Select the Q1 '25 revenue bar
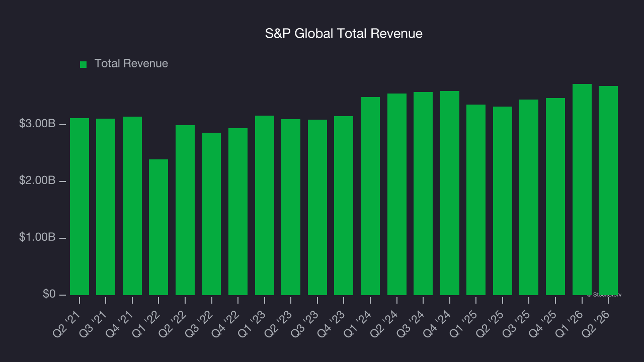644x362 pixels. click(476, 200)
